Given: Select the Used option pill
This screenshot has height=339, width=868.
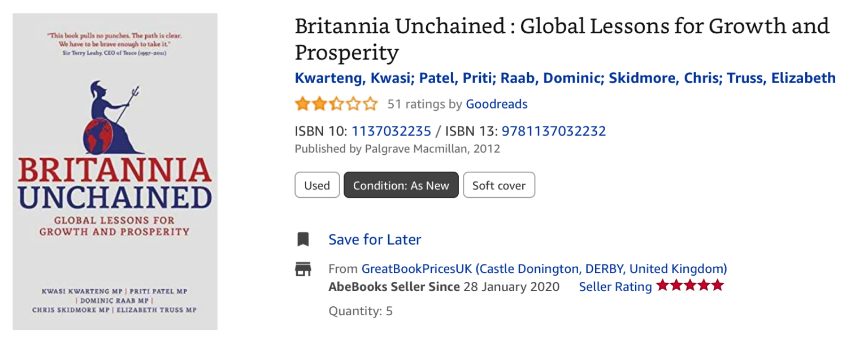Looking at the screenshot, I should pos(317,185).
